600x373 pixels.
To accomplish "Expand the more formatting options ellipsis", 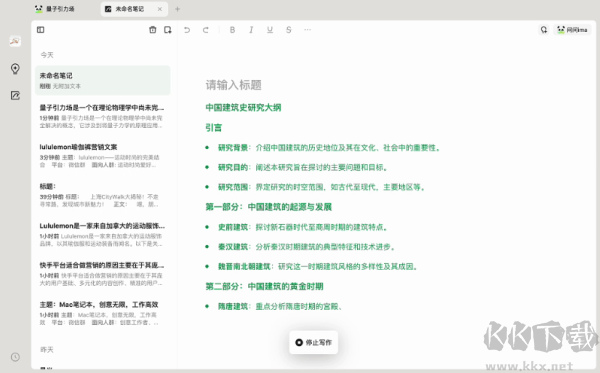I will [x=307, y=30].
